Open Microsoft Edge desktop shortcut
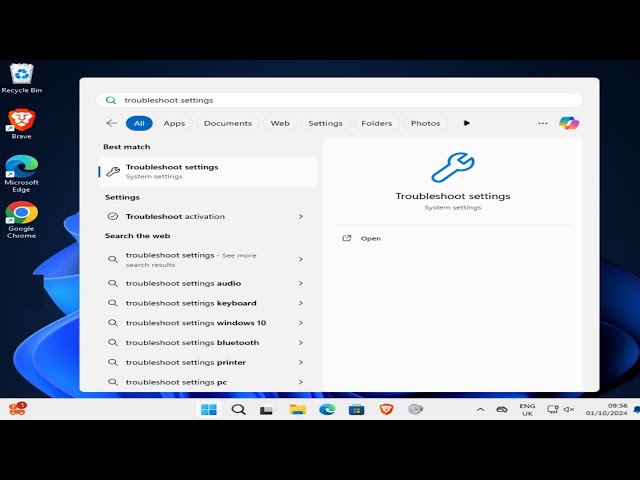The height and width of the screenshot is (480, 640). tap(22, 173)
